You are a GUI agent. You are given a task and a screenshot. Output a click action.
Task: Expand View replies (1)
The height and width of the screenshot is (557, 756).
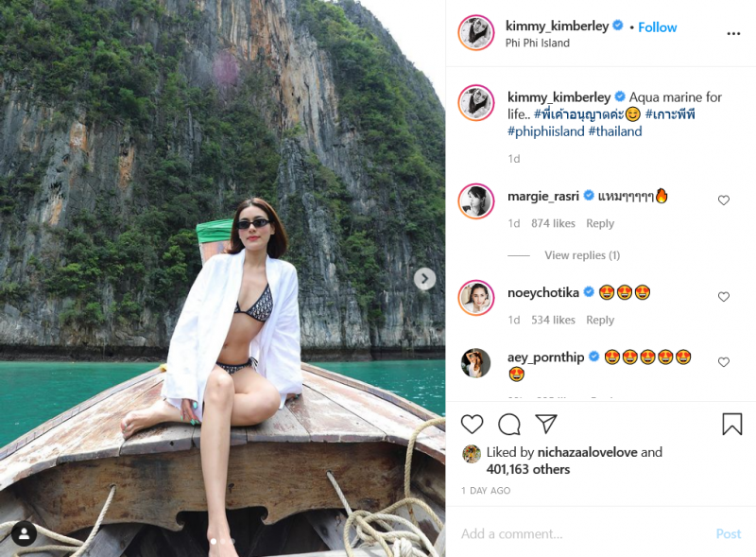582,254
